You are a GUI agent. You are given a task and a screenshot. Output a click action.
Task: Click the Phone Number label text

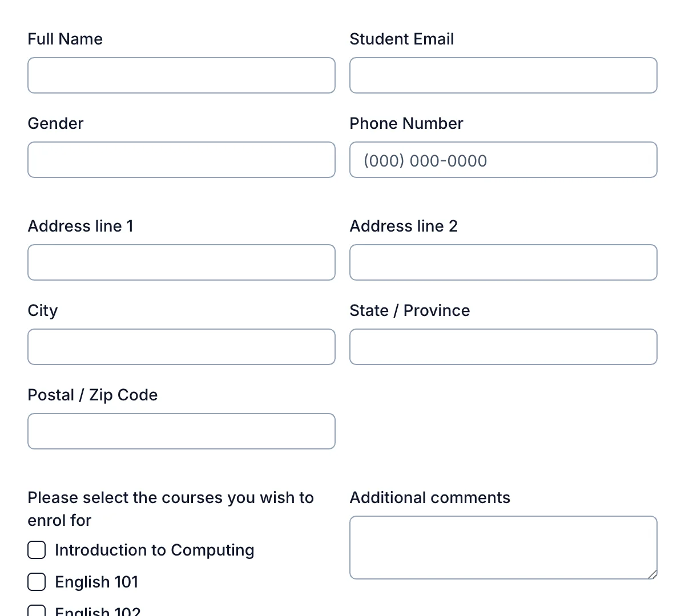(x=406, y=123)
